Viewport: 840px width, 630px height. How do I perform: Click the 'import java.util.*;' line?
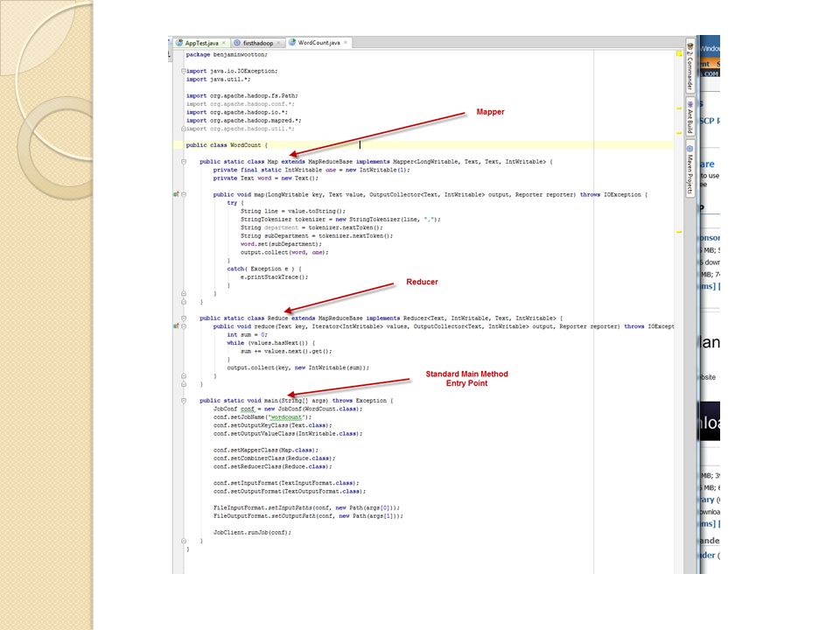click(x=218, y=80)
